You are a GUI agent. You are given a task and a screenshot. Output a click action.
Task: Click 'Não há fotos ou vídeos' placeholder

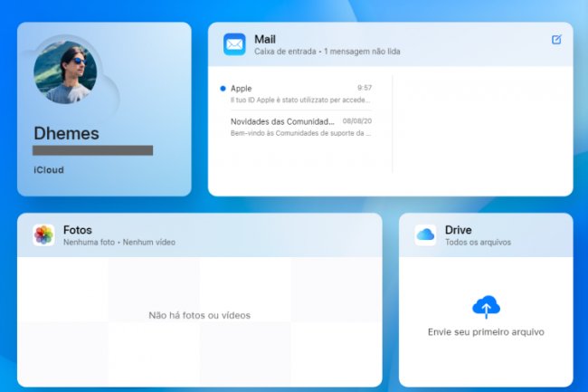[199, 315]
